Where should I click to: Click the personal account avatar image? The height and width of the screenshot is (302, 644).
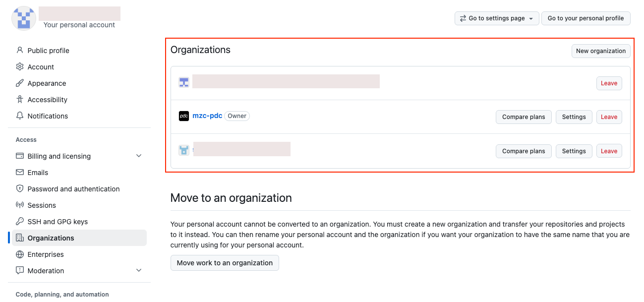[x=23, y=18]
